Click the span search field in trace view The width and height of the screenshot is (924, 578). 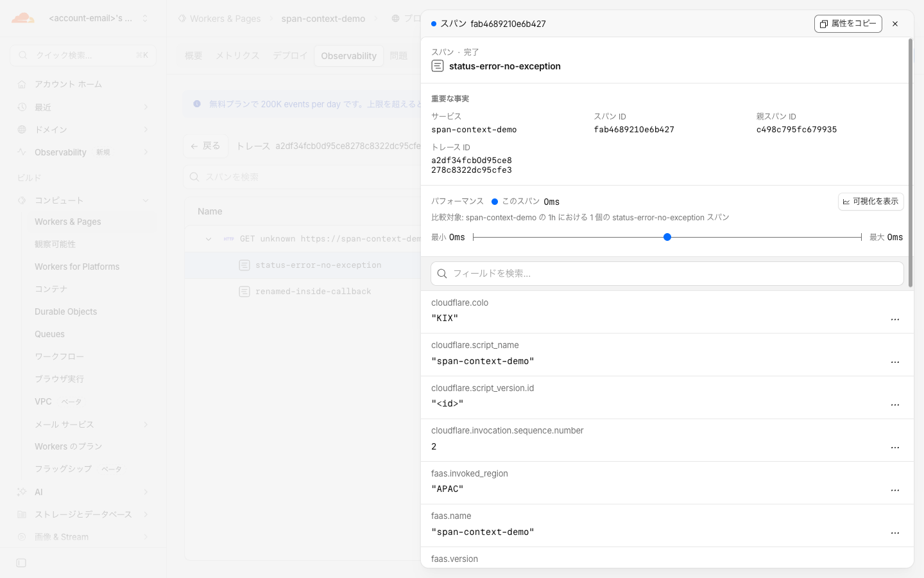click(x=303, y=177)
